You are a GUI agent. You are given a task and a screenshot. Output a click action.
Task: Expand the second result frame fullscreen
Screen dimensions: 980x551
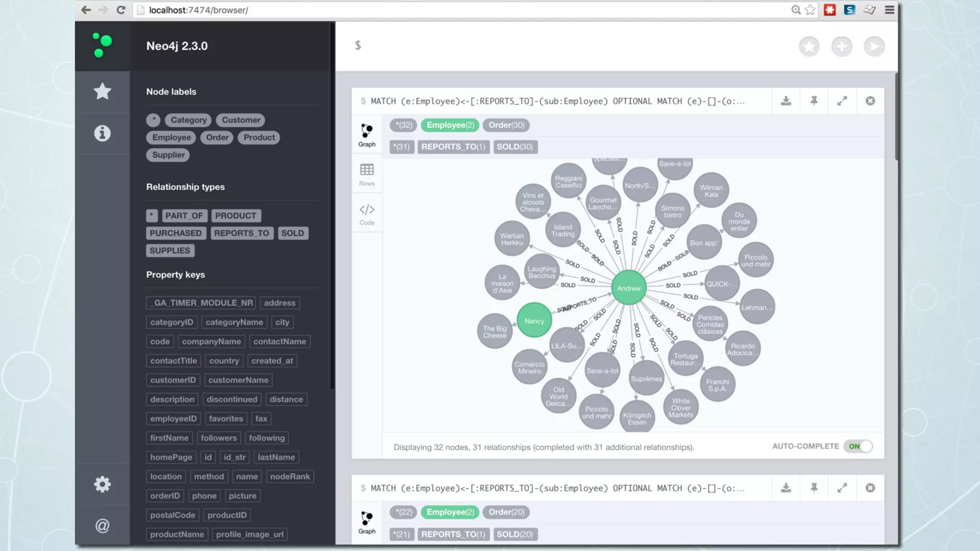pos(842,488)
